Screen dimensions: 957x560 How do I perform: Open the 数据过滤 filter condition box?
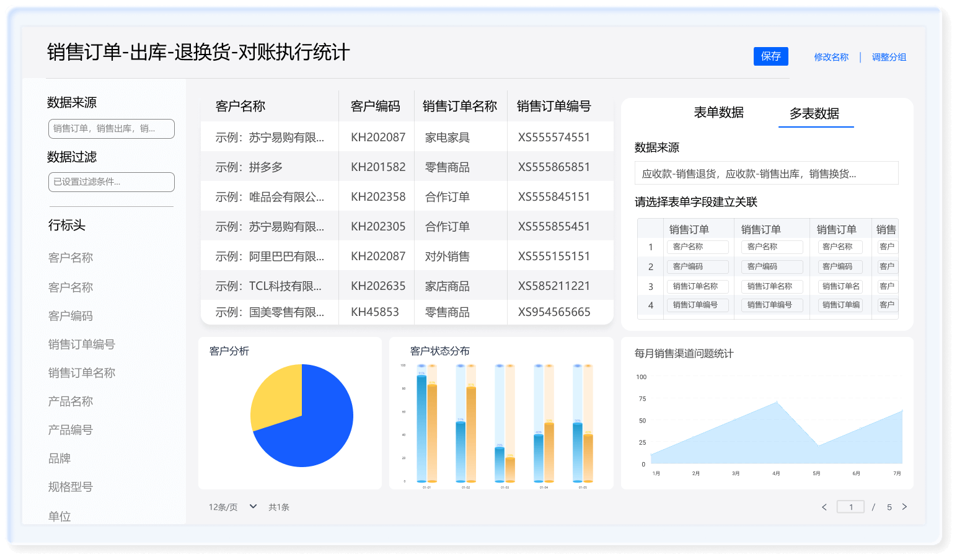pyautogui.click(x=112, y=182)
